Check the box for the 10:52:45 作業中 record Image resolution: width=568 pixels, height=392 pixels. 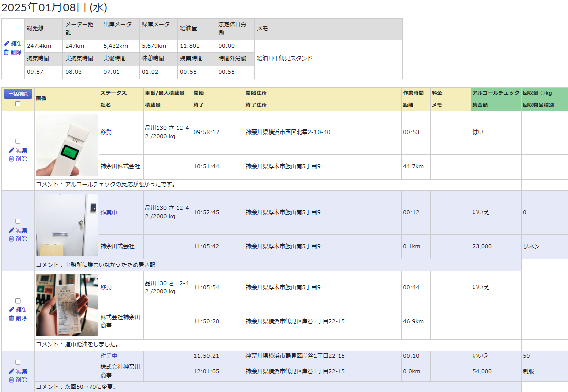[18, 221]
